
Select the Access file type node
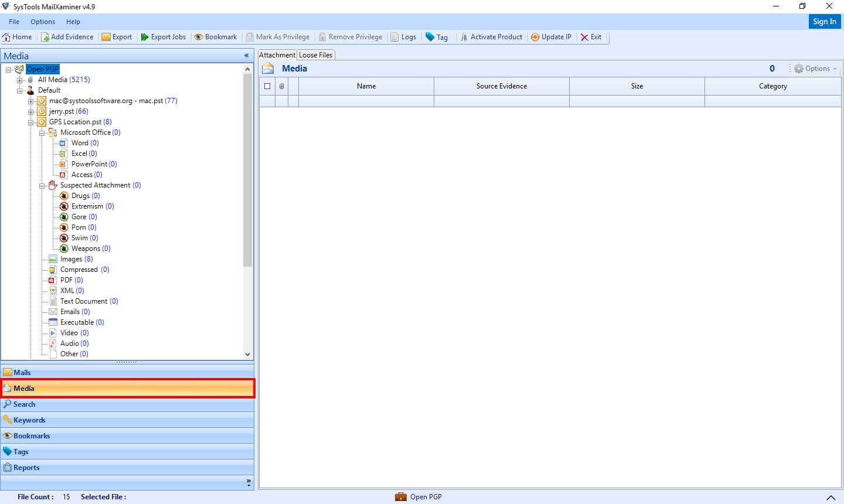(87, 175)
